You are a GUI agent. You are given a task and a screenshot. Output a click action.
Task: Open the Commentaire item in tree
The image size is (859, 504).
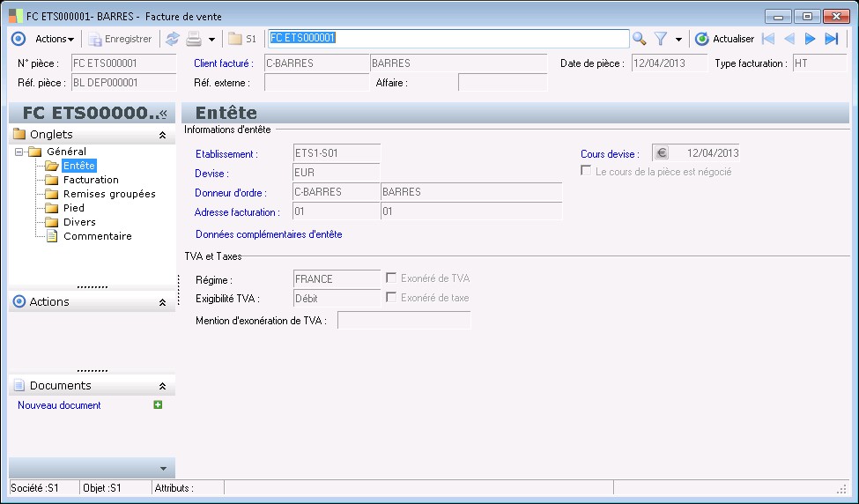pos(98,236)
